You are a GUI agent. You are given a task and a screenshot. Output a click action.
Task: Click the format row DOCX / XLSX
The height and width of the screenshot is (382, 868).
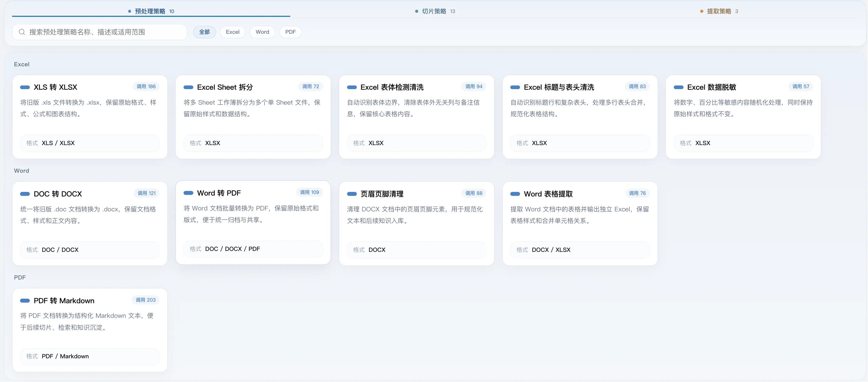coord(580,250)
